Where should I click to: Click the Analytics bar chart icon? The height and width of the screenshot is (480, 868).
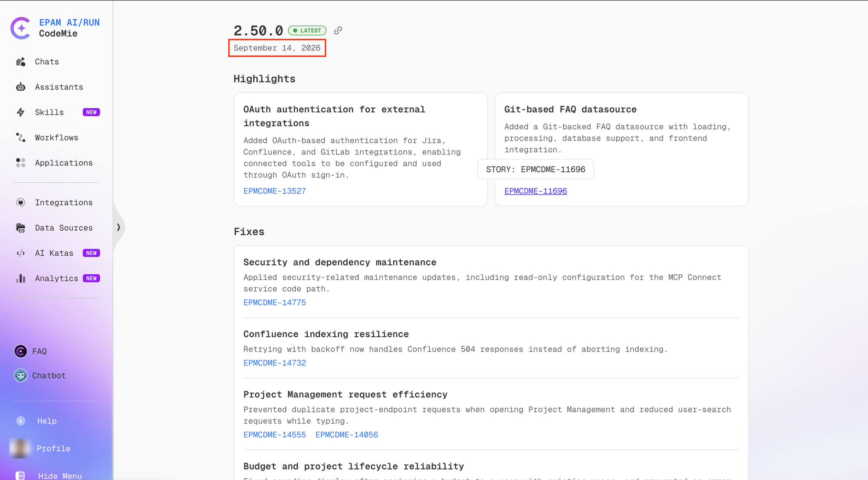pos(20,278)
